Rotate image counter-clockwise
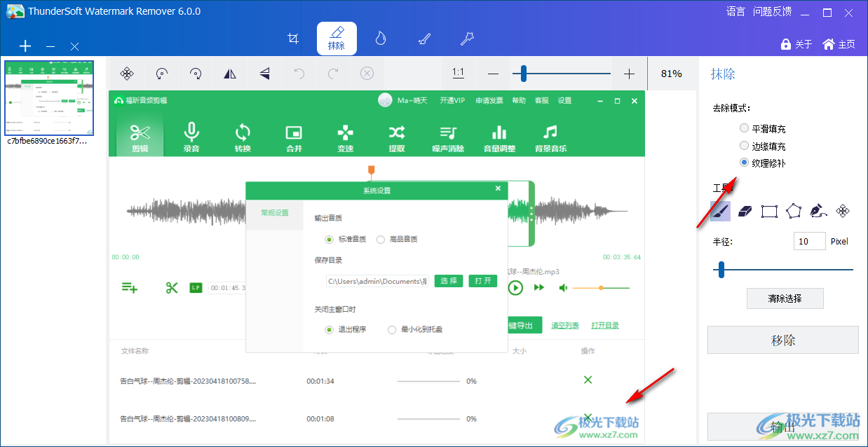 (162, 73)
